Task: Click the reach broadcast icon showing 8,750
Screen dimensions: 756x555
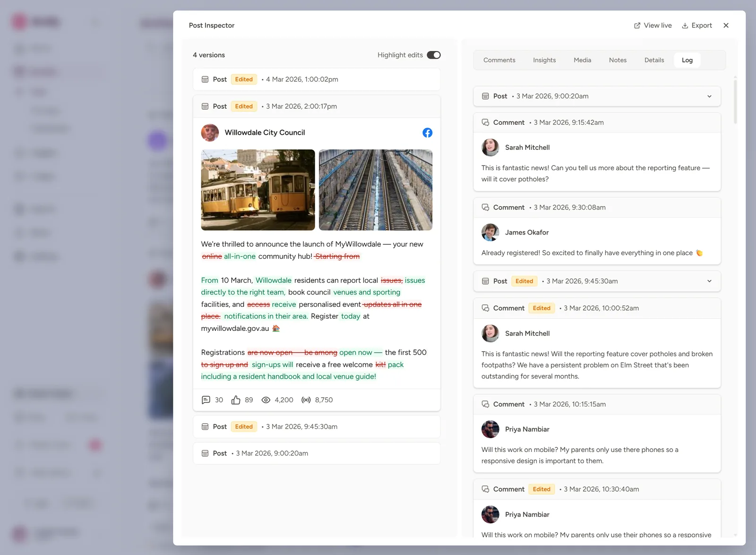Action: point(306,400)
